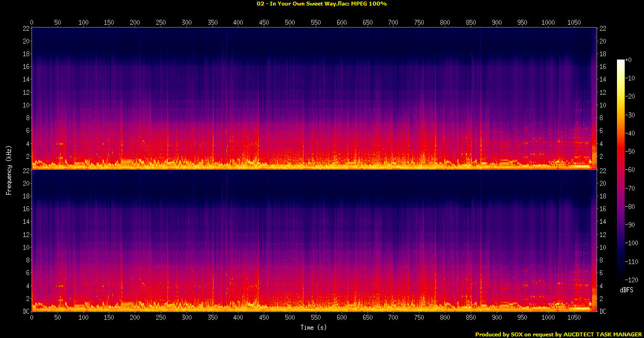Click the upper channel's left-axis 18 kHz tick
This screenshot has width=644, height=338.
click(25, 54)
